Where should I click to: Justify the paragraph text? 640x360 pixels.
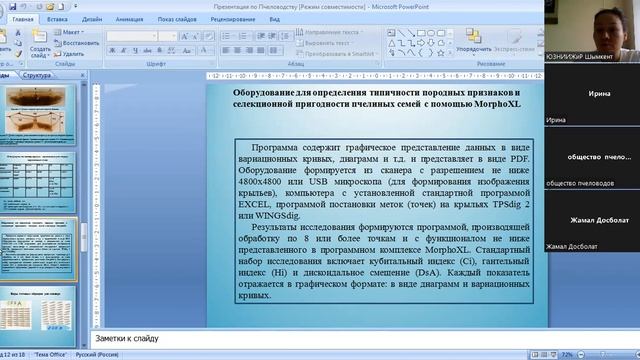(260, 51)
